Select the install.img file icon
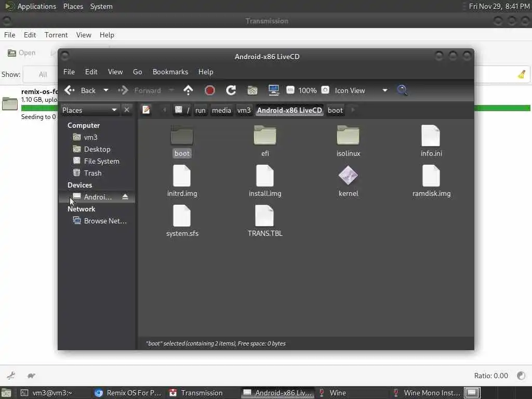 coord(265,176)
